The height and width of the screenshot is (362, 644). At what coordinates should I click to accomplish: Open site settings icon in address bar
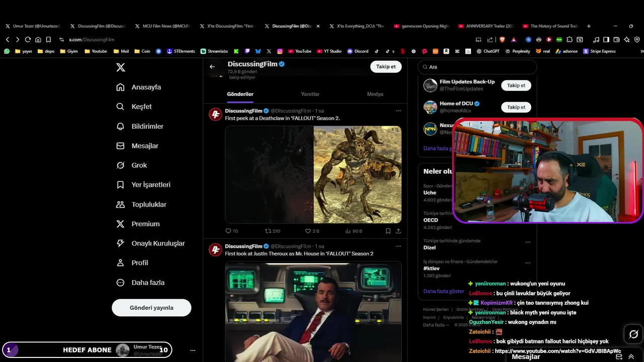coord(61,40)
